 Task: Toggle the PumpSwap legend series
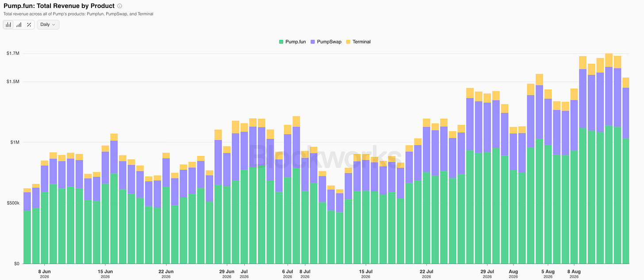click(x=326, y=42)
